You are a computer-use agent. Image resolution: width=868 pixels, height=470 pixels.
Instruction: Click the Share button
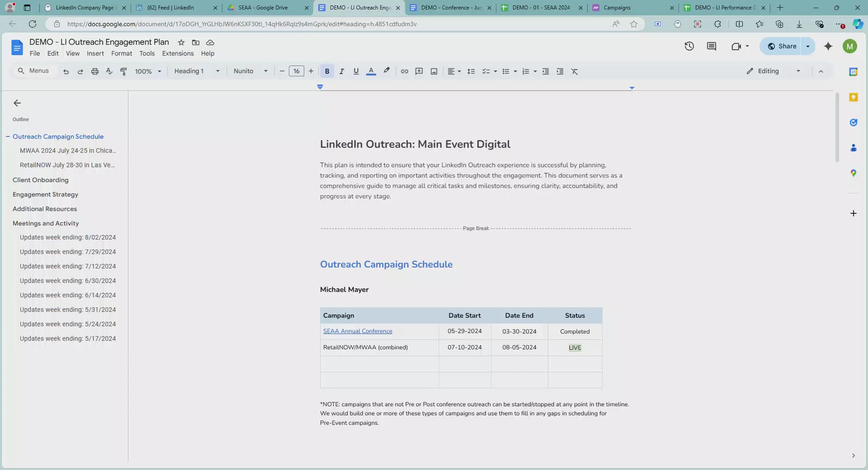click(x=782, y=46)
